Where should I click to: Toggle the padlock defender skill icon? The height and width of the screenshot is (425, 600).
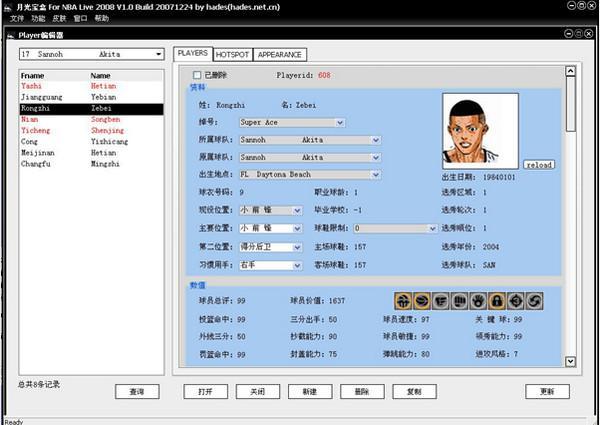pyautogui.click(x=497, y=301)
